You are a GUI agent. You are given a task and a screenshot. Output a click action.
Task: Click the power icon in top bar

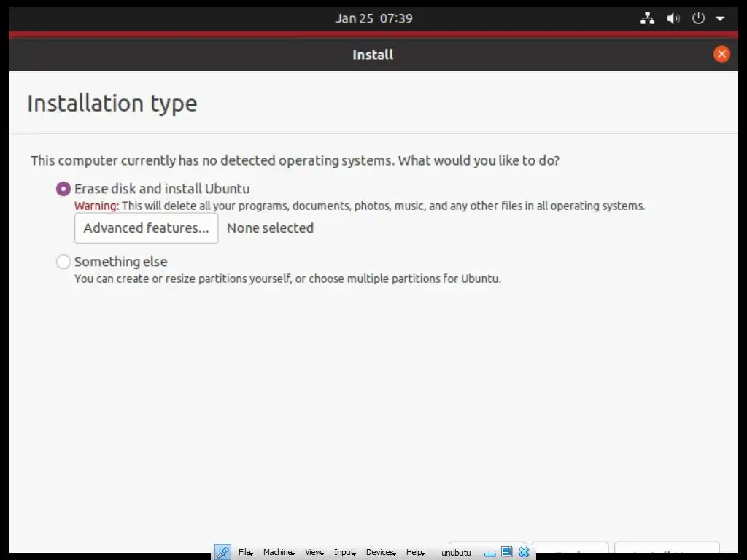[698, 18]
